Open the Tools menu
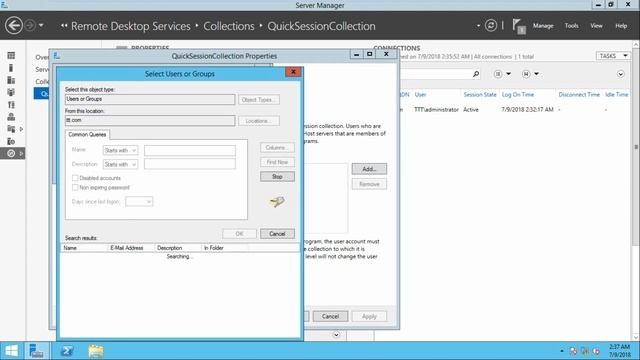640x360 pixels. pyautogui.click(x=571, y=26)
